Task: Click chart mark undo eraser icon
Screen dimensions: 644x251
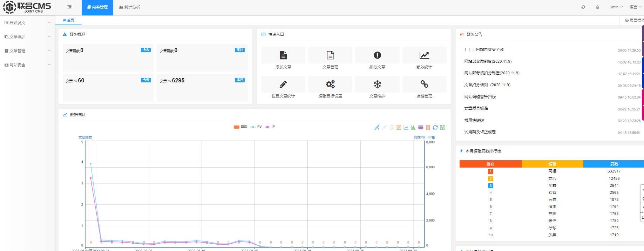Action: tap(384, 128)
